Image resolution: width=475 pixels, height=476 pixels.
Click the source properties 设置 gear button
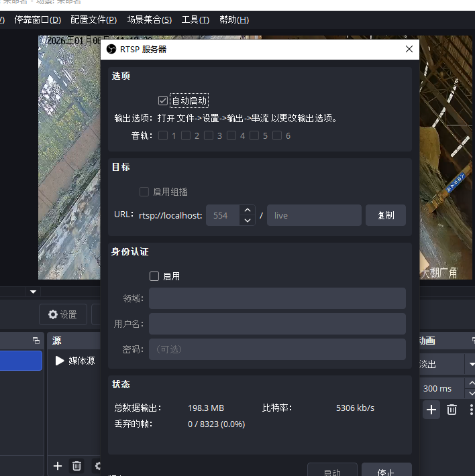[x=62, y=314]
